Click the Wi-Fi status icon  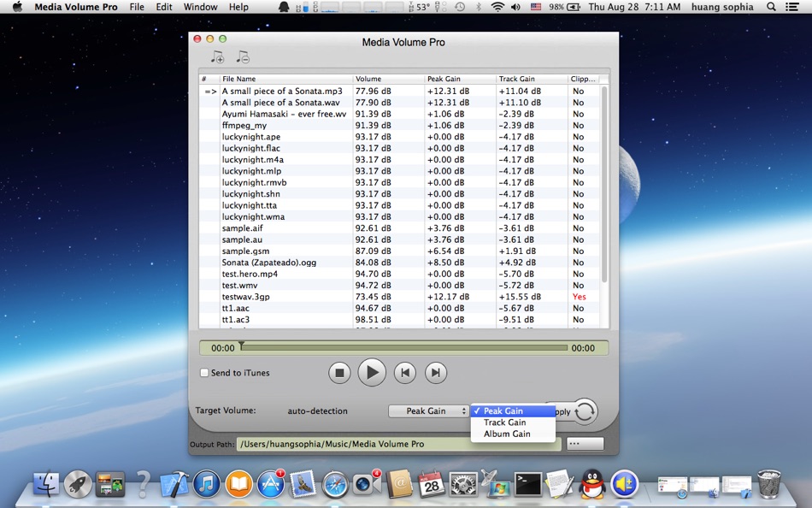pyautogui.click(x=497, y=7)
